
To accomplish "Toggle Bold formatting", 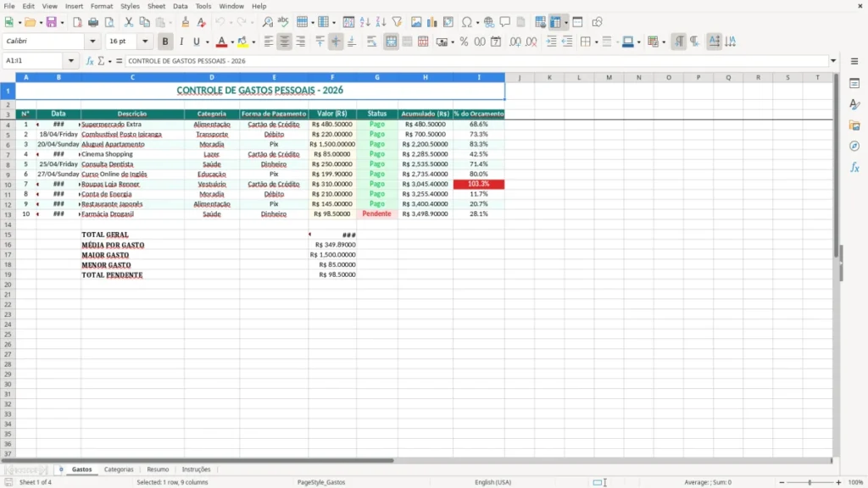I will click(165, 42).
